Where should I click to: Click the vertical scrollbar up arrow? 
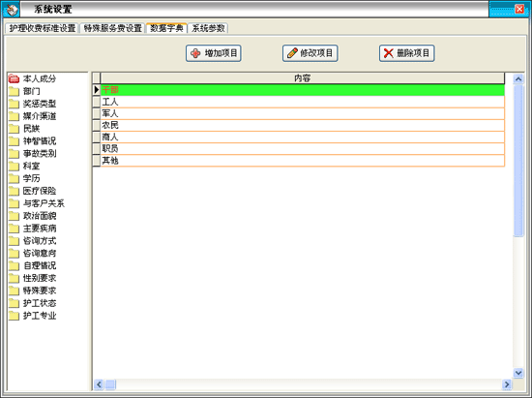518,79
